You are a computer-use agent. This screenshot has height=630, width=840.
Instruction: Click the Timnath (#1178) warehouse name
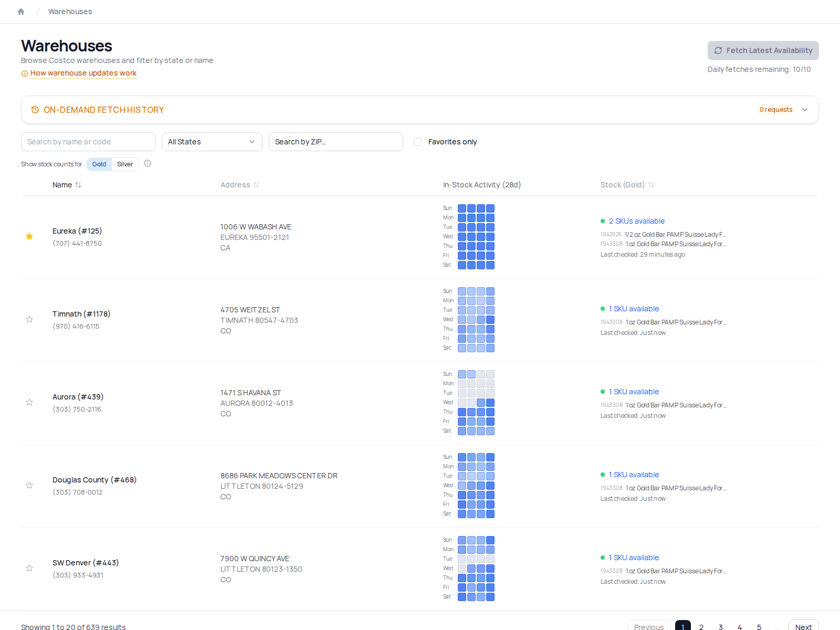[81, 314]
